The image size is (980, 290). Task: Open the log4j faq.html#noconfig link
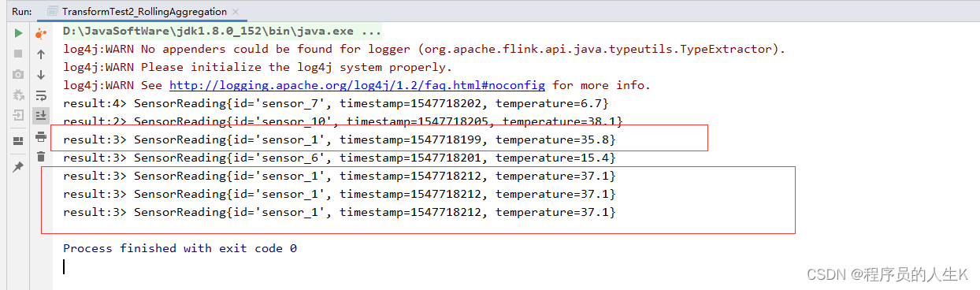358,85
